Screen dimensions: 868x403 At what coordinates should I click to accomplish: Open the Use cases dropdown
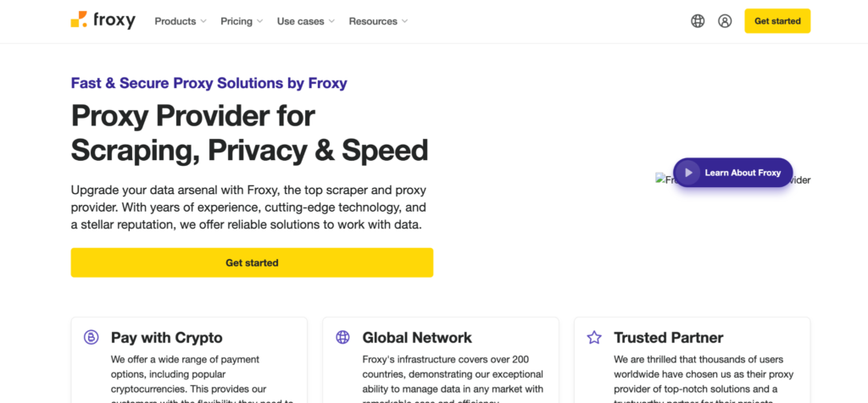[306, 21]
